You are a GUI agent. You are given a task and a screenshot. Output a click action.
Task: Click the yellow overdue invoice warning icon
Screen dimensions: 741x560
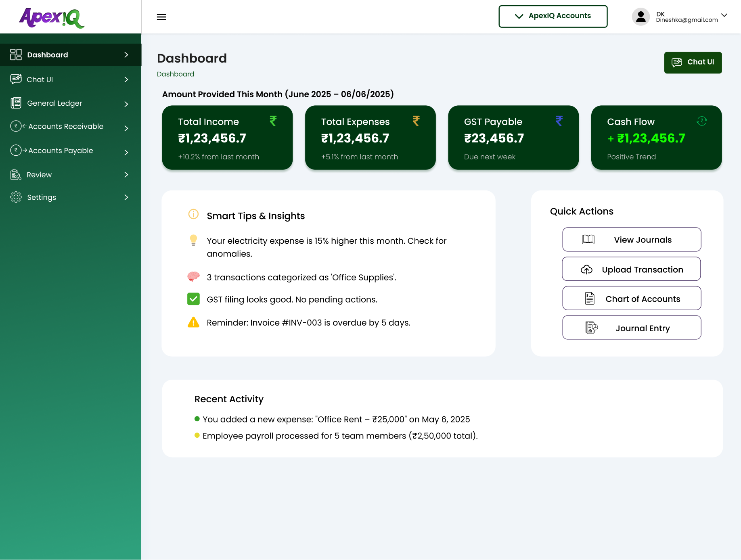pyautogui.click(x=193, y=322)
